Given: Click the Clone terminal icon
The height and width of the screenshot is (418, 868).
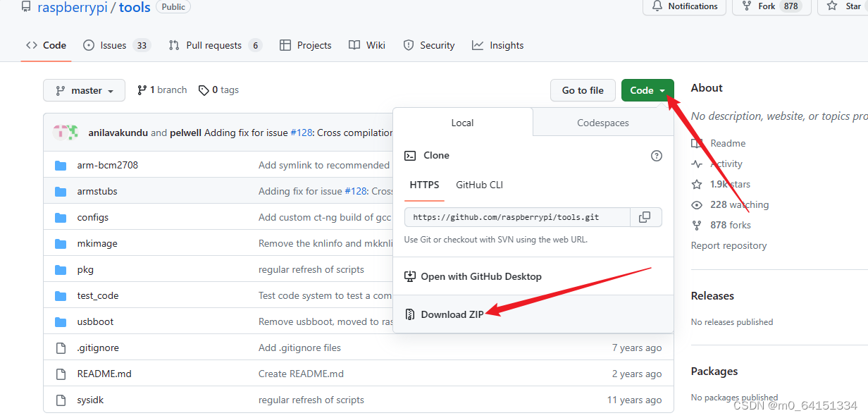Looking at the screenshot, I should 410,156.
